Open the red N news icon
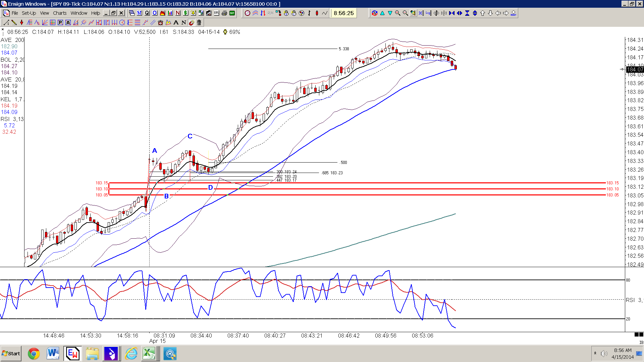644x362 pixels. 178,13
